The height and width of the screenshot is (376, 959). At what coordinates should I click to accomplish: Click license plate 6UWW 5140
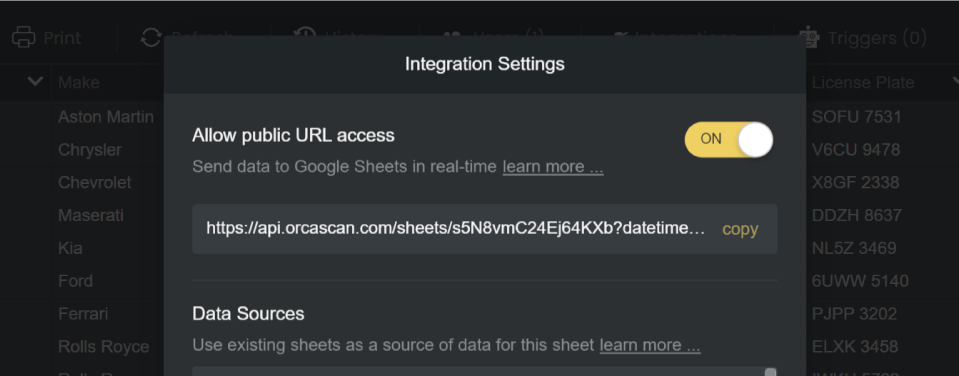click(x=861, y=281)
